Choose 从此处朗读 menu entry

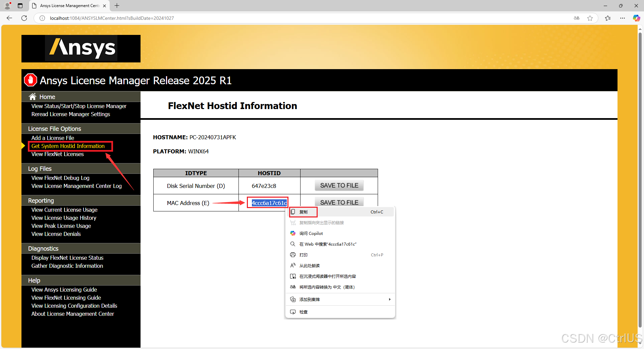[x=340, y=265]
